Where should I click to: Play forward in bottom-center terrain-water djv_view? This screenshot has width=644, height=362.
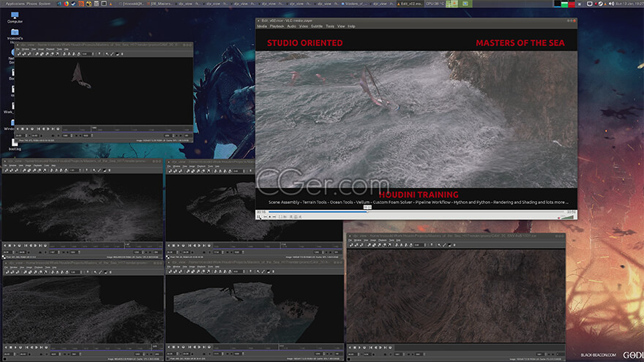tap(179, 347)
